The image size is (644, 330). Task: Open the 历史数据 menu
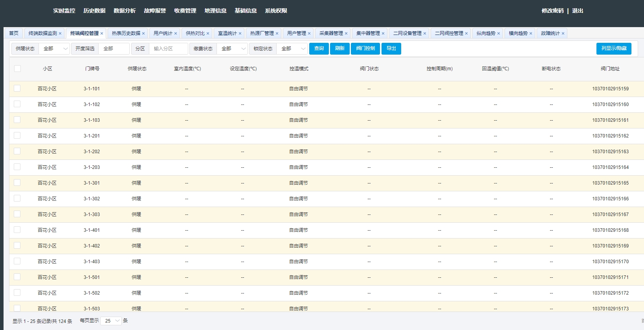(94, 11)
